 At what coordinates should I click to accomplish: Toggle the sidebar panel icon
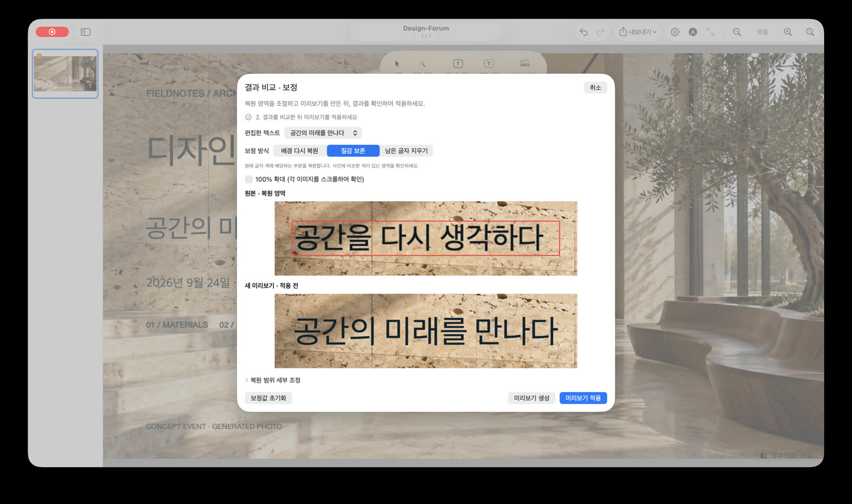pos(86,32)
